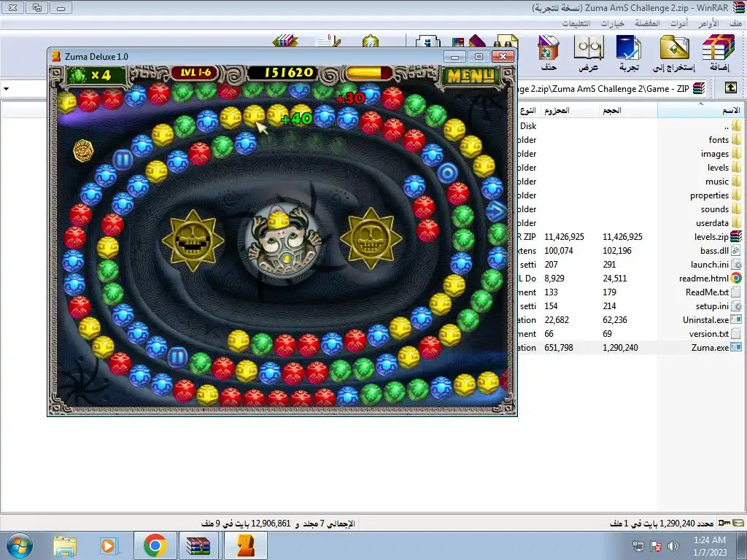The image size is (747, 560).
Task: Click the Action Center flag tray icon
Action: click(656, 546)
